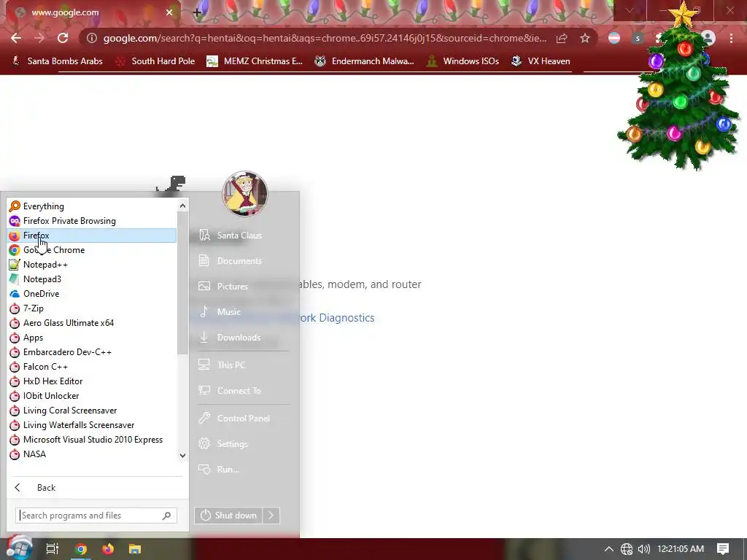Expand Microsoft Visual Studio 2010 Express folder

coord(91,440)
